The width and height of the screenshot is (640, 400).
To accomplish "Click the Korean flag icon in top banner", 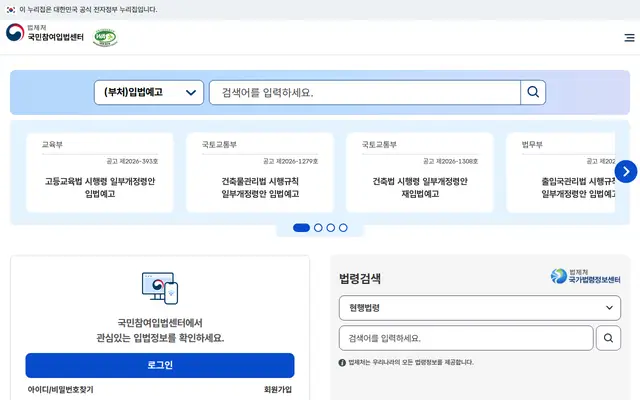I will coord(11,9).
